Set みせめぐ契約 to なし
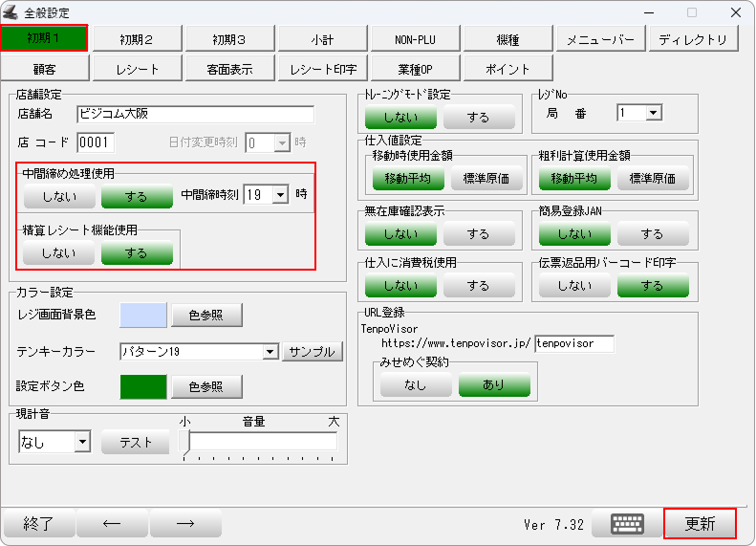The image size is (756, 546). tap(416, 384)
